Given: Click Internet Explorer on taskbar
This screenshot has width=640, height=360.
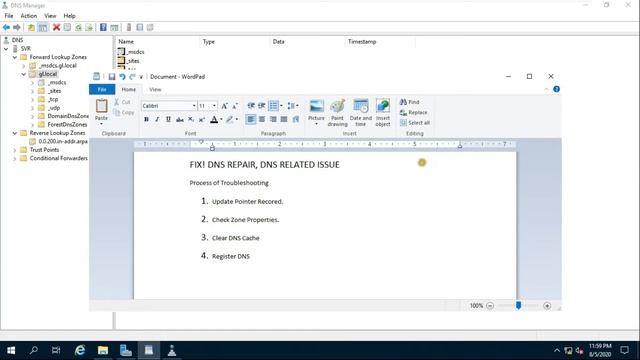Looking at the screenshot, I should [80, 350].
